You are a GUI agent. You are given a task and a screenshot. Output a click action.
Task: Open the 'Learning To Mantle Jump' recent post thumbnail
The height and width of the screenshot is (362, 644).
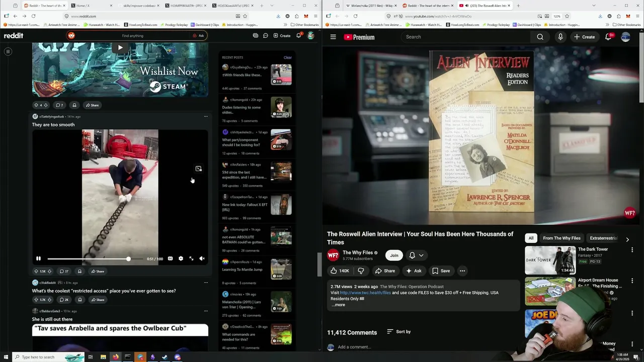(x=281, y=269)
